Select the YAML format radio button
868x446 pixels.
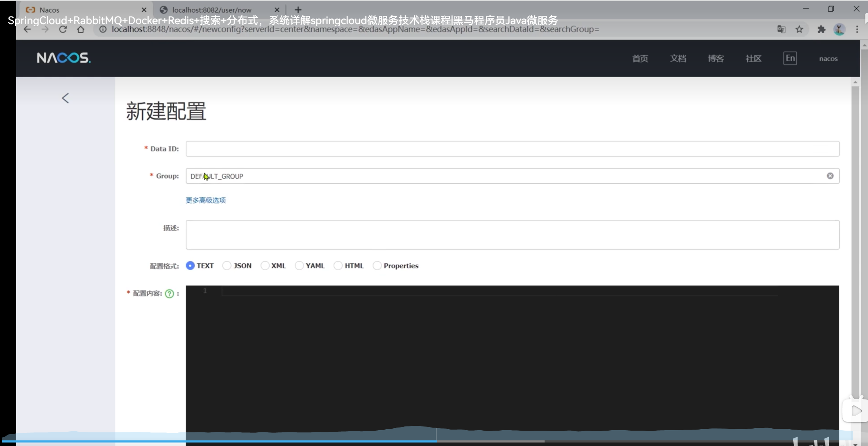pos(299,266)
